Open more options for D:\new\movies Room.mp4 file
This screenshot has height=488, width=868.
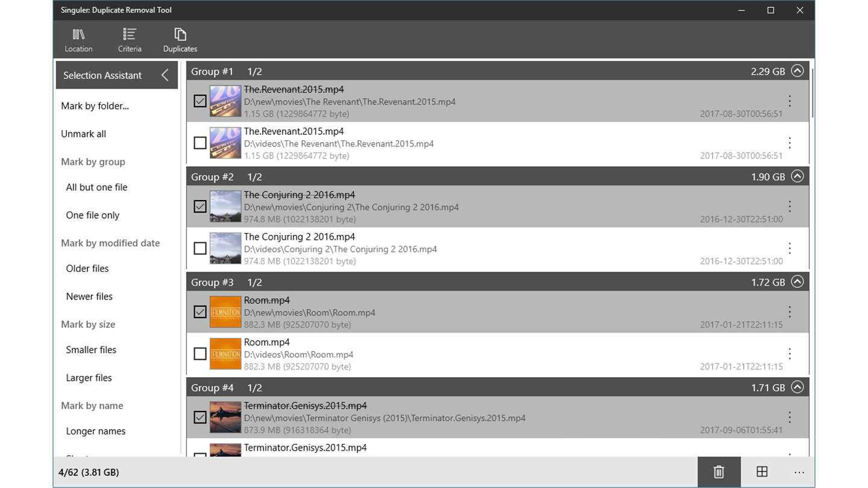(x=790, y=312)
